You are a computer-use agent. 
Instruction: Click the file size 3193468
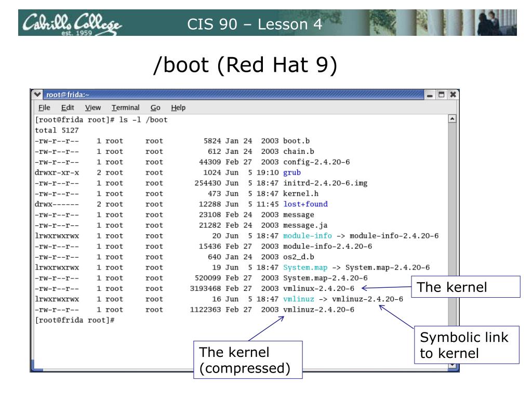(206, 288)
